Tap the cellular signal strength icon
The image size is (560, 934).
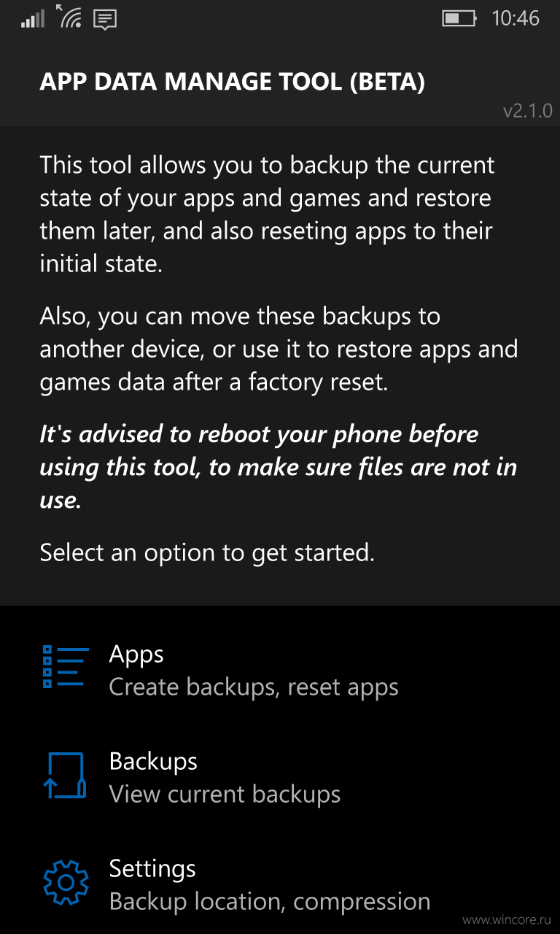(x=33, y=18)
